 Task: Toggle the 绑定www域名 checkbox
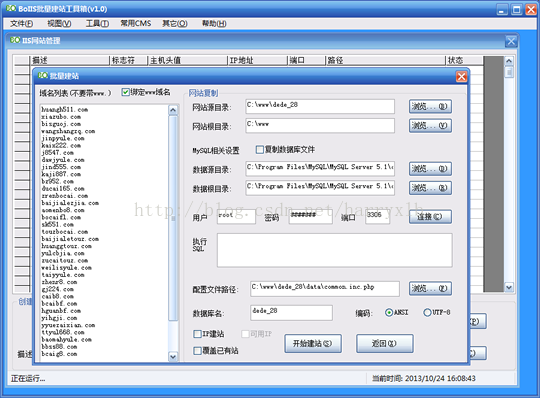[x=125, y=92]
